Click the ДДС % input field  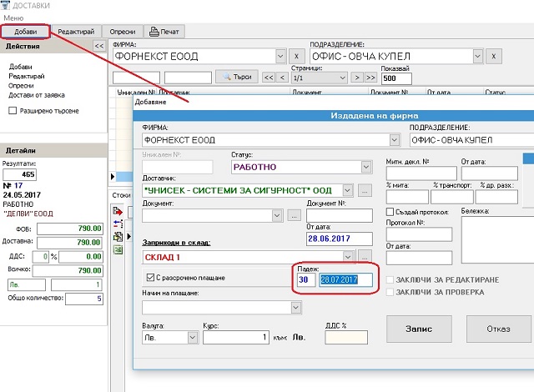[346, 337]
